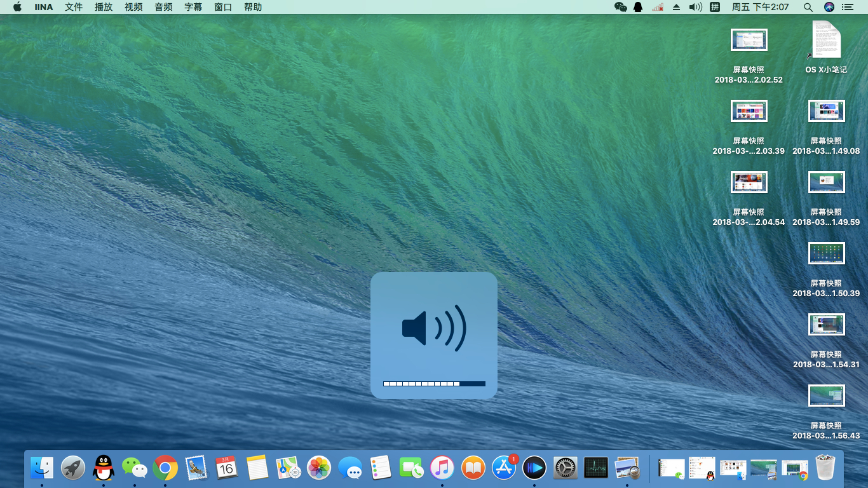This screenshot has width=868, height=488.
Task: Click the WeChat menu bar status icon
Action: point(621,7)
